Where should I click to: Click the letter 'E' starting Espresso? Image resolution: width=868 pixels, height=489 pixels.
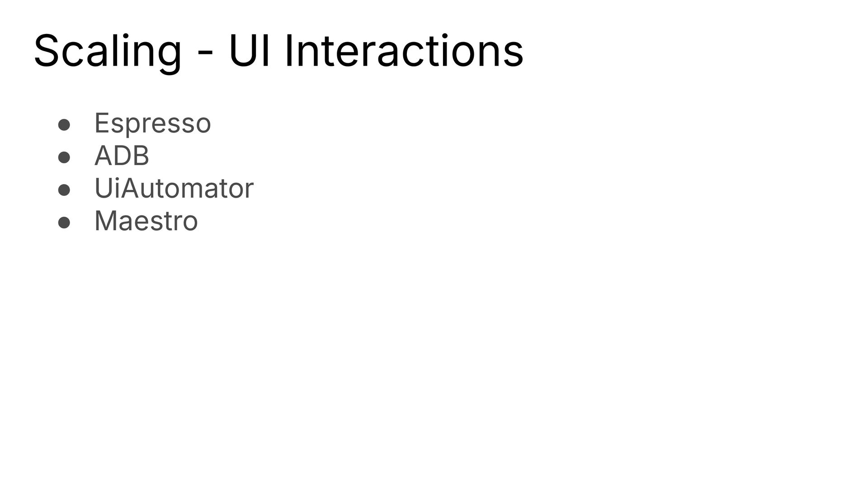coord(101,122)
